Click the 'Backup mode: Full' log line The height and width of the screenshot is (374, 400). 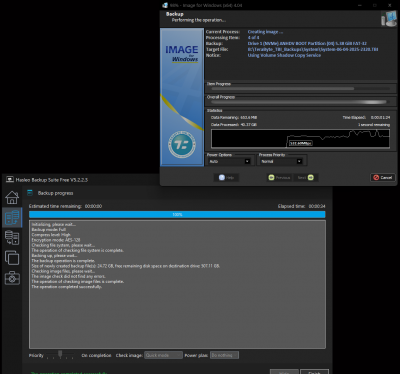pos(49,229)
